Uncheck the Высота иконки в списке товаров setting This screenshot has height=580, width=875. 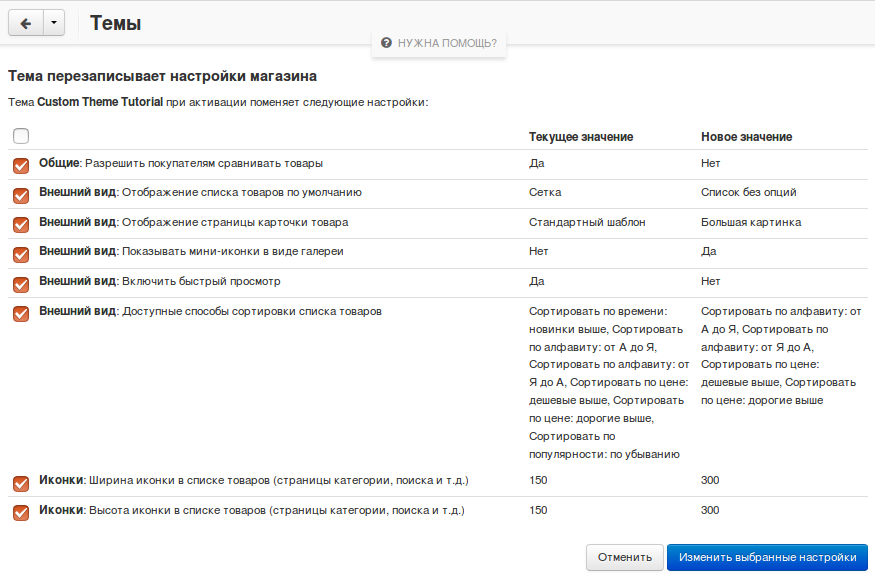click(x=20, y=510)
